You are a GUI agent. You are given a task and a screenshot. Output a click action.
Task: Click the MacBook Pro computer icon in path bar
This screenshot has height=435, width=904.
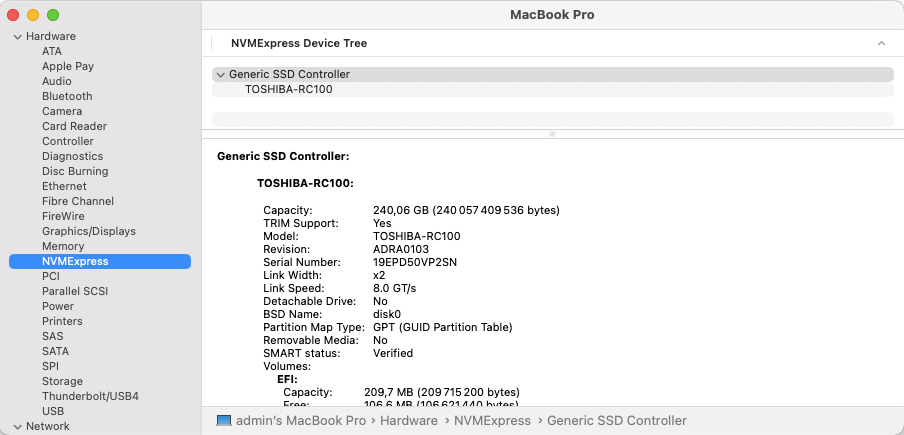click(224, 421)
